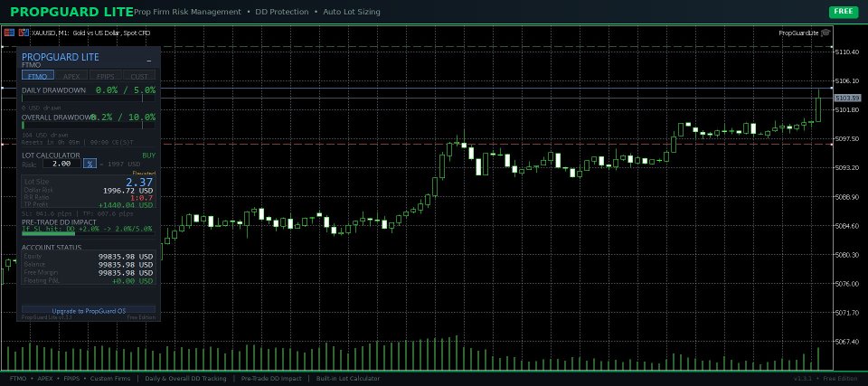Click the Pre-Trade DD Impact bar

[x=89, y=234]
